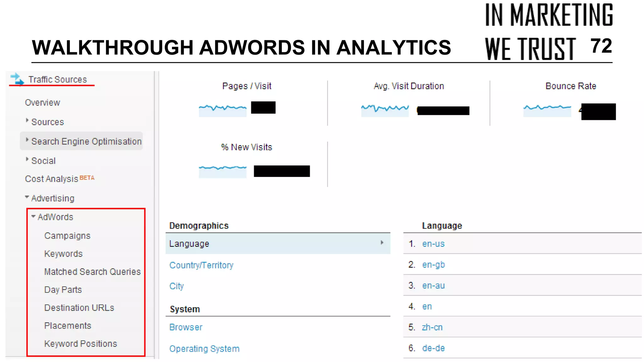
Task: Click the Bounce Rate sparkline
Action: coord(547,110)
